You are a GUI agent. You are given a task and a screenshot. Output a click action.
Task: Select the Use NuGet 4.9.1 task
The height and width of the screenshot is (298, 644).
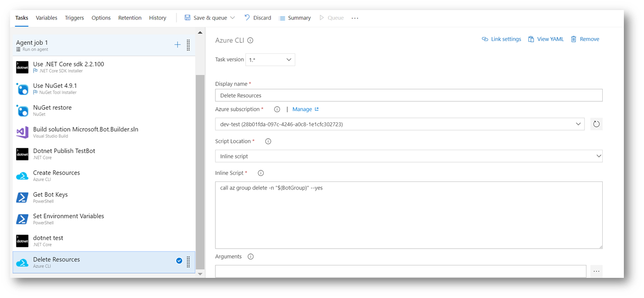(104, 89)
